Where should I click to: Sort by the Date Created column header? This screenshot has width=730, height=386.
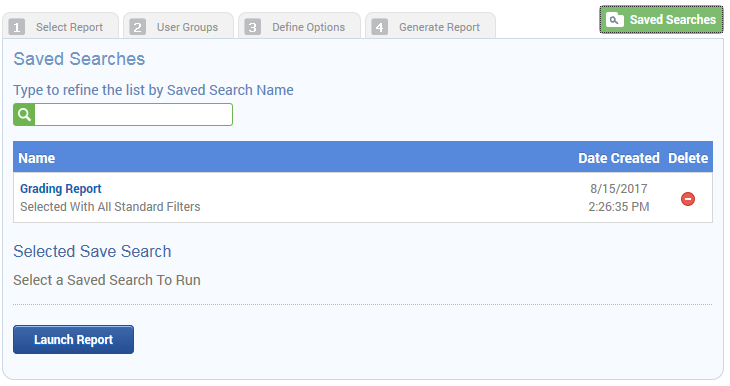click(x=619, y=158)
